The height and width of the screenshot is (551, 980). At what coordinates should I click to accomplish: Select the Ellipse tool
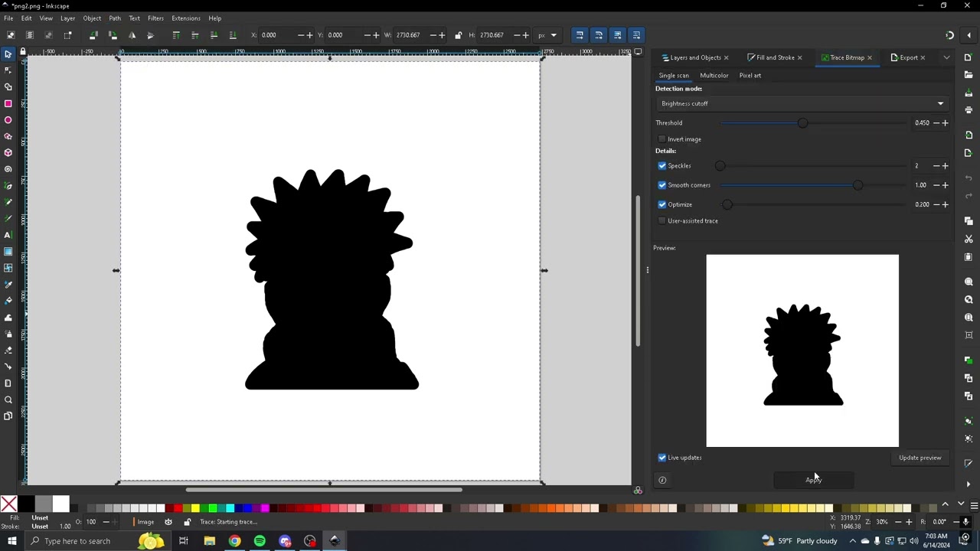(8, 120)
